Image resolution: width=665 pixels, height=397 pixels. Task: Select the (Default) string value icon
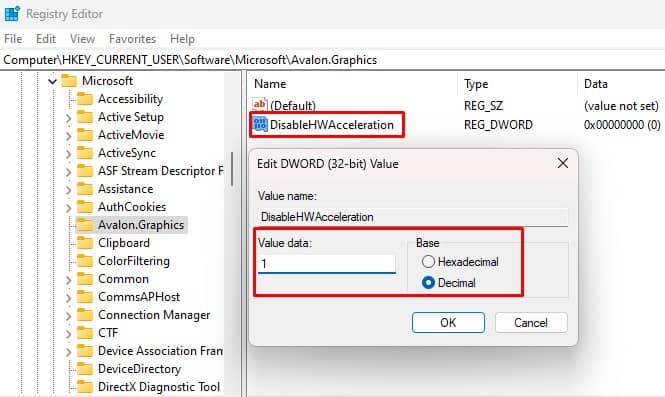pos(260,104)
